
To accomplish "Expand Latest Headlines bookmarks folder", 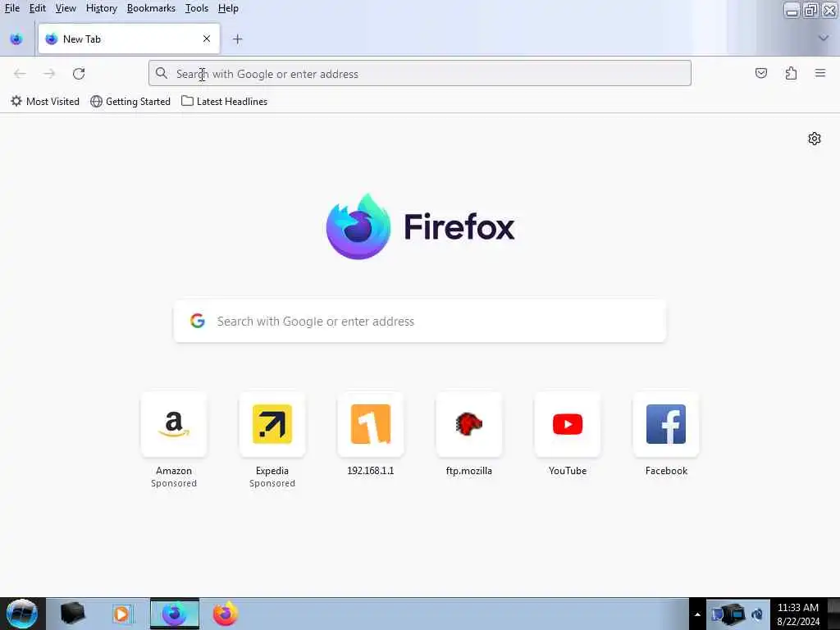I will pyautogui.click(x=225, y=101).
